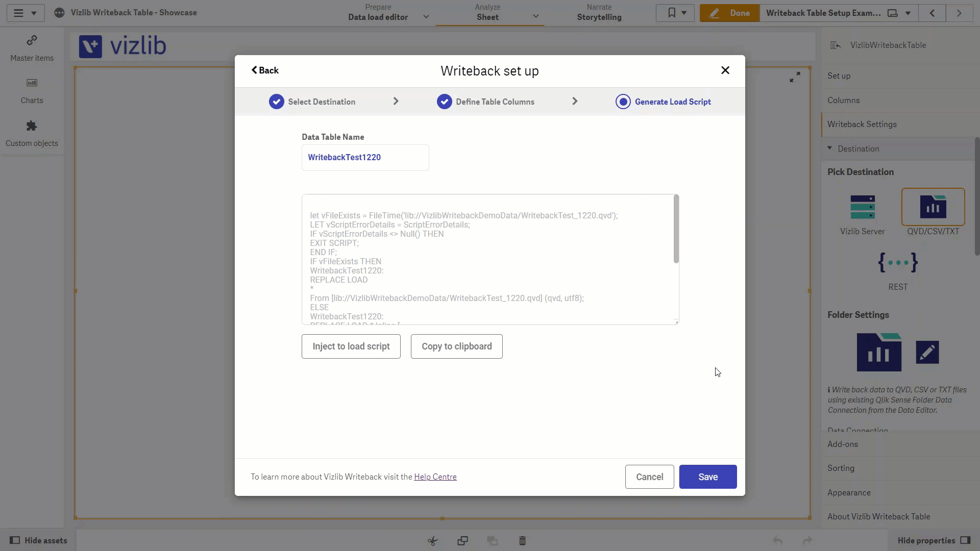Screen dimensions: 980x551
Task: Pick the QVD/CSV/TXT destination icon
Action: [x=933, y=207]
